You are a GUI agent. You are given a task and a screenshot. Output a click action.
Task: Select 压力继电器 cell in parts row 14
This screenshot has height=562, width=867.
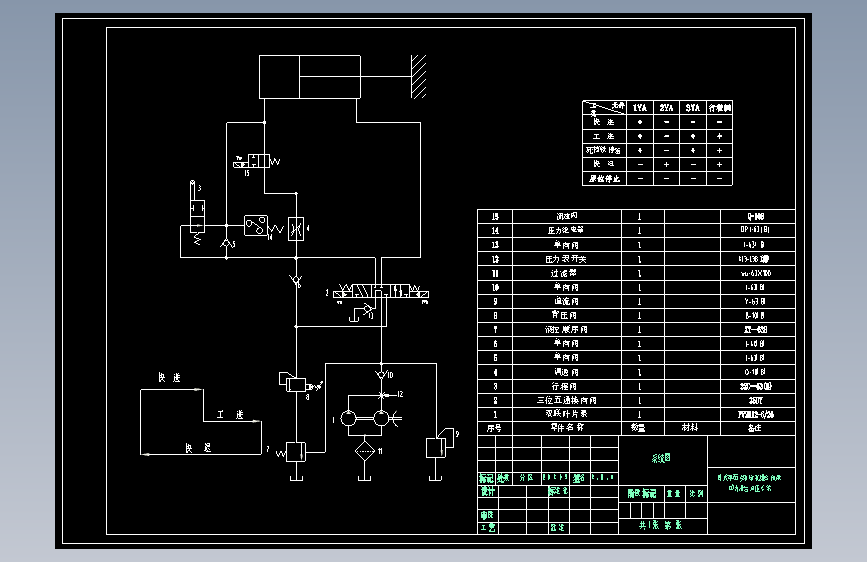(x=567, y=230)
